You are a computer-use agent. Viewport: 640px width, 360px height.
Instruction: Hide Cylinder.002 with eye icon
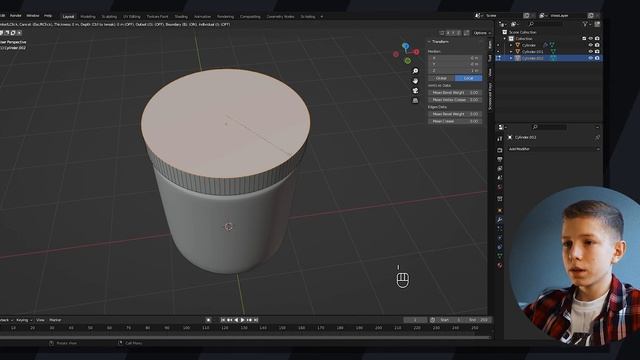coord(591,58)
